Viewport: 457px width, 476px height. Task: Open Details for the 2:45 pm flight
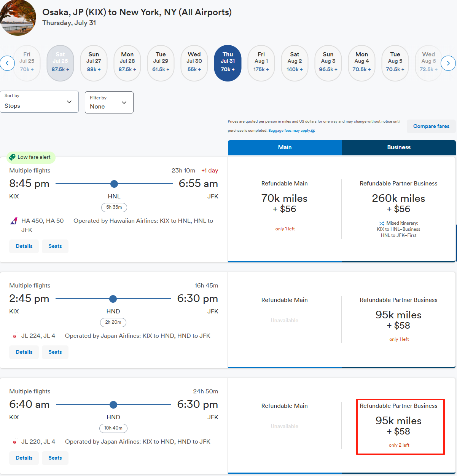[24, 352]
